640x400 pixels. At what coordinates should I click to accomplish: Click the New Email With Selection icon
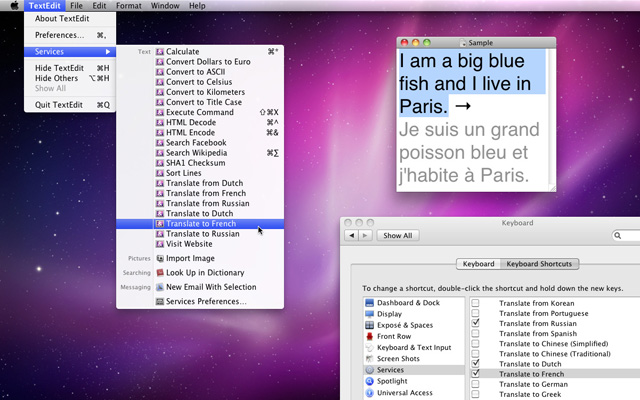click(160, 287)
